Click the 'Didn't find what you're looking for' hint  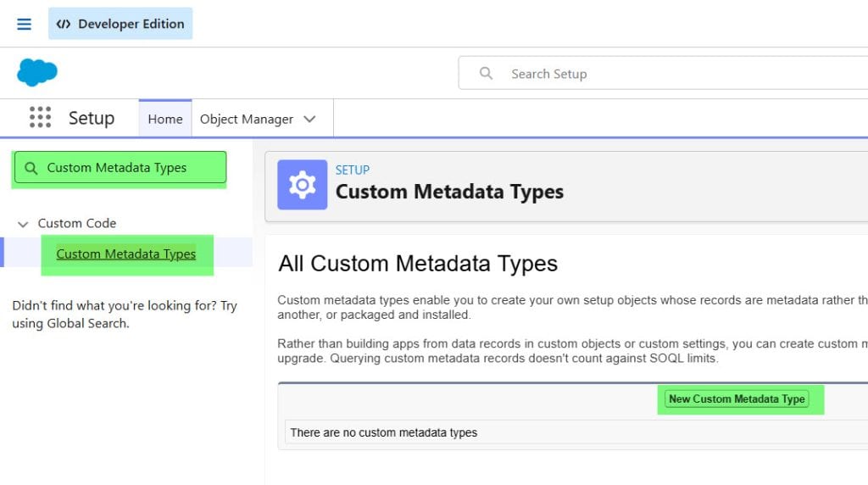coord(125,315)
